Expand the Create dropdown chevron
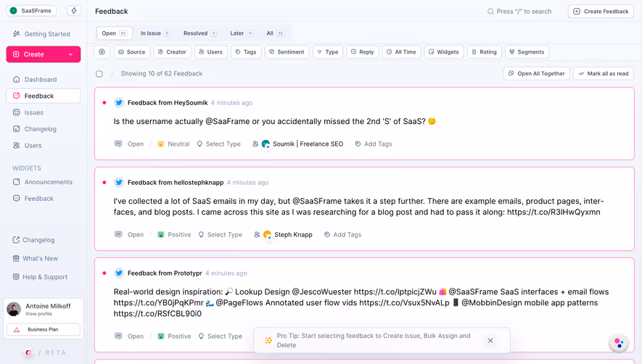 coord(70,54)
